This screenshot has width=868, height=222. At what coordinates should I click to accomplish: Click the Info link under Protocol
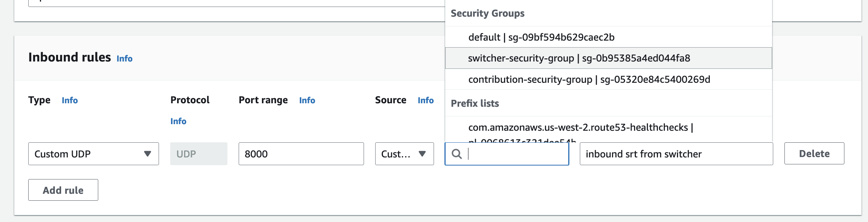pos(178,121)
